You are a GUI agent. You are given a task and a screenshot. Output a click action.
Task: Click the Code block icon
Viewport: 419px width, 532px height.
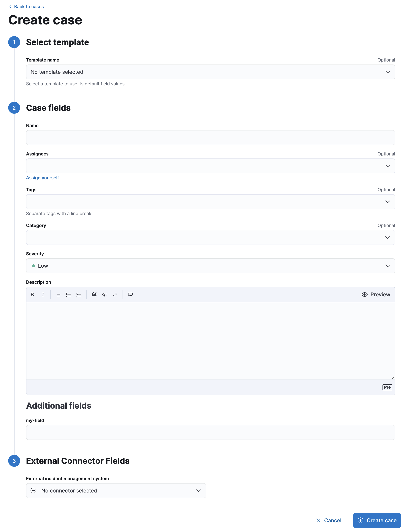(104, 295)
